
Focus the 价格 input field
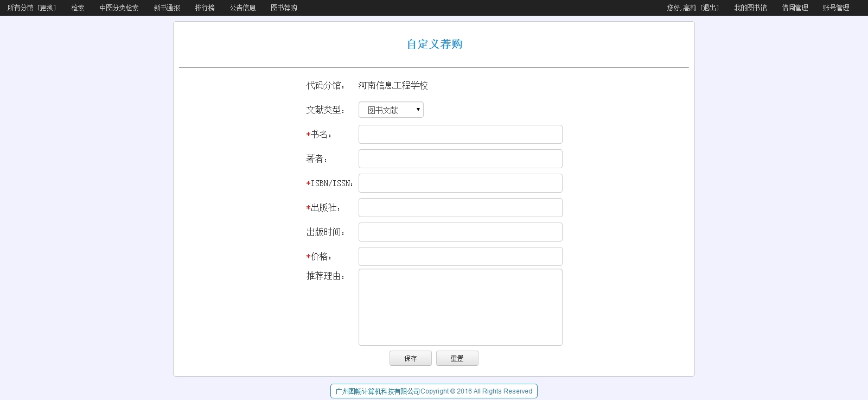point(460,257)
